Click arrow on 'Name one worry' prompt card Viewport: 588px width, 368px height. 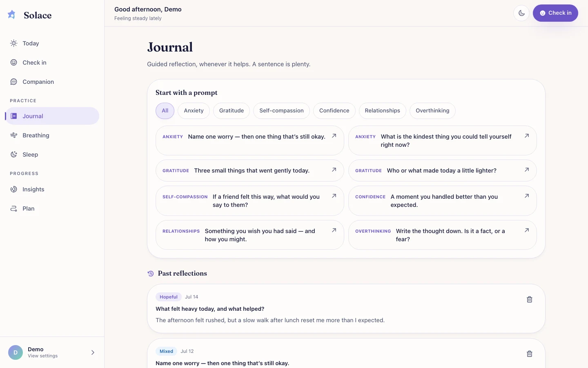(334, 136)
